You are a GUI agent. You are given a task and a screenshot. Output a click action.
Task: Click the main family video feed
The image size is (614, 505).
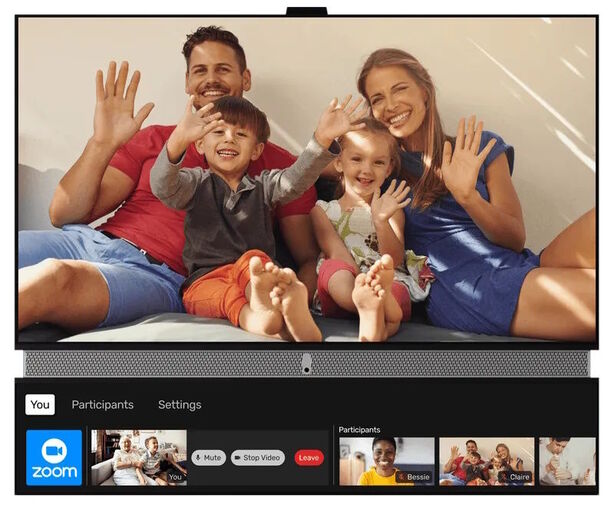(306, 180)
